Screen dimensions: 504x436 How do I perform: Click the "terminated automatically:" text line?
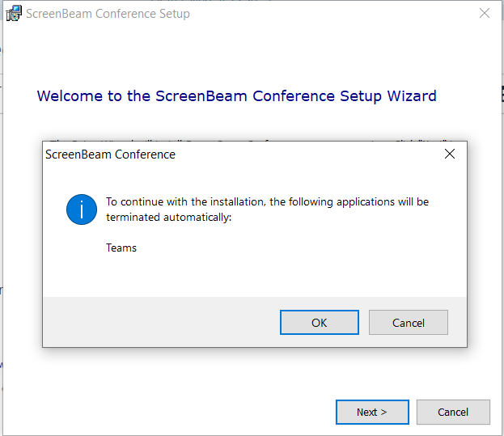pyautogui.click(x=168, y=218)
